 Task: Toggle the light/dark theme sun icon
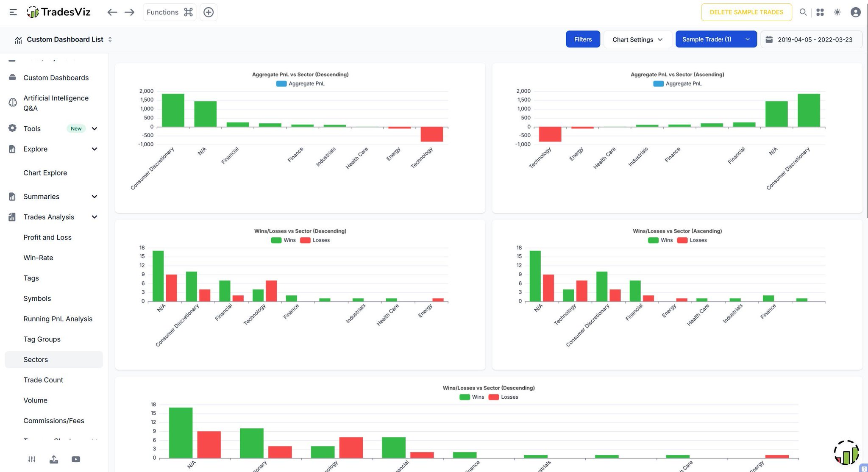[837, 12]
